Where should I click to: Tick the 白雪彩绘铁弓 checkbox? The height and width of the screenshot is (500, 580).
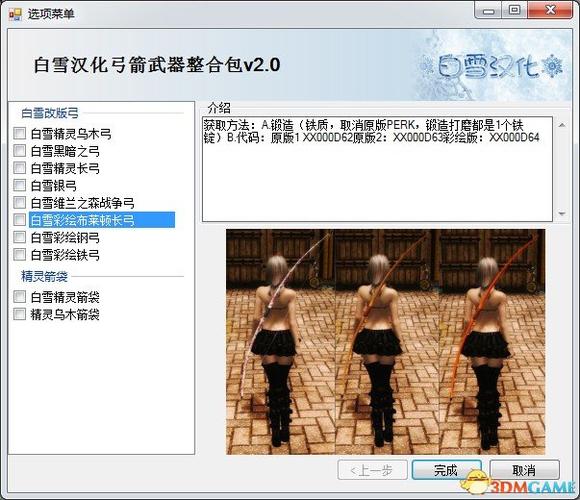pyautogui.click(x=19, y=254)
